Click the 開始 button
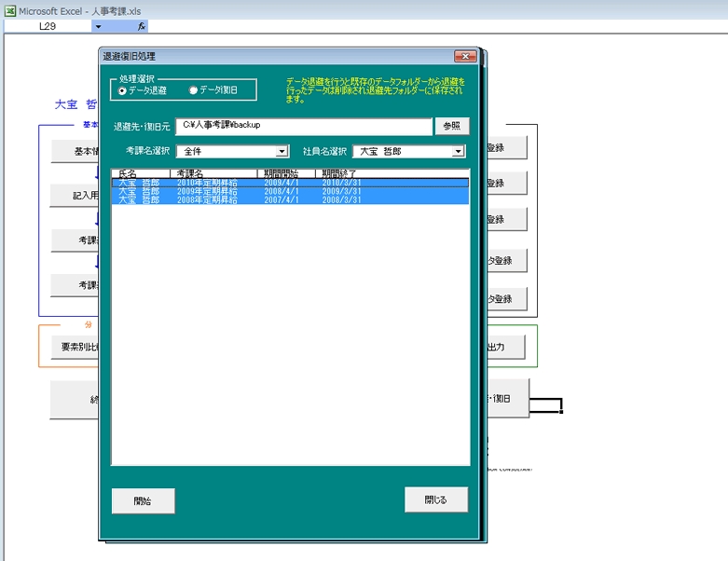The width and height of the screenshot is (728, 561). [x=143, y=500]
